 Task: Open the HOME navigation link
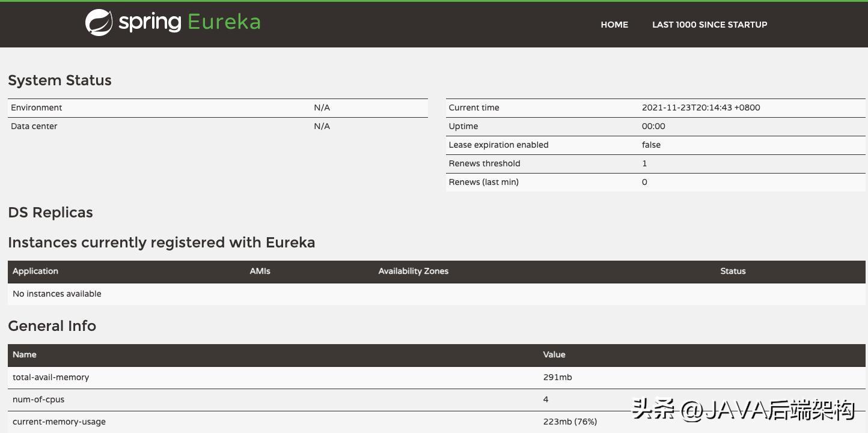614,25
